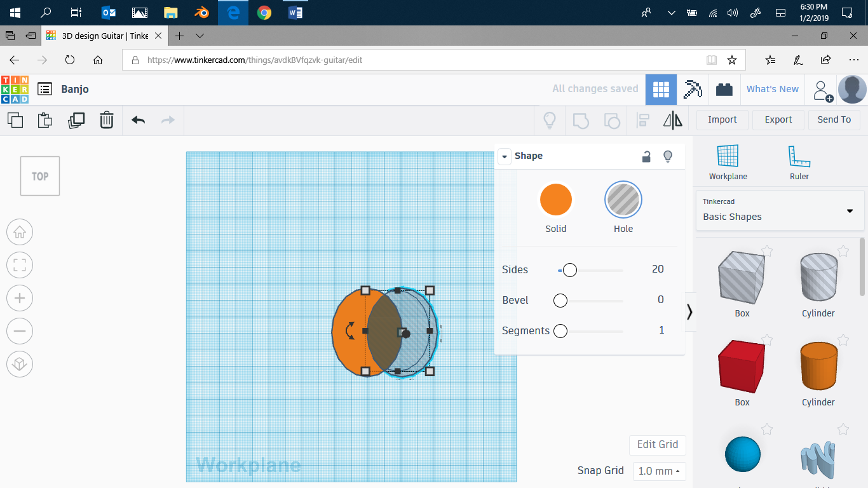The height and width of the screenshot is (488, 868).
Task: Open the browser tab list chevron
Action: [x=200, y=36]
